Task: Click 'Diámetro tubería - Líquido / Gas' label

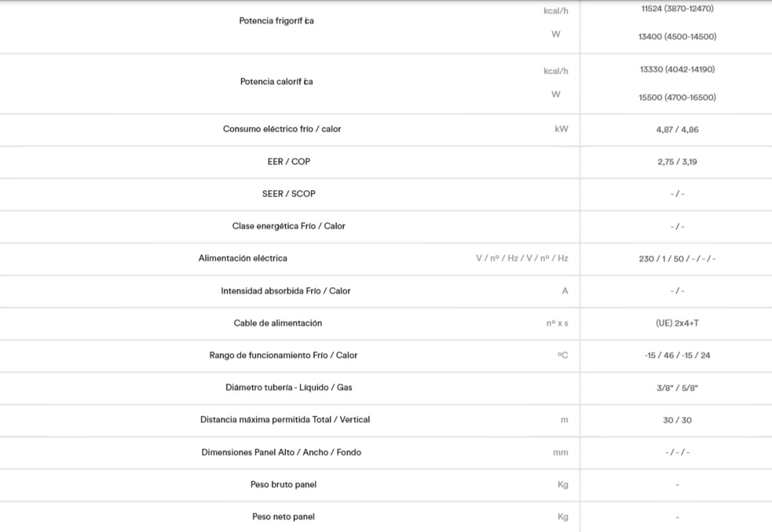Action: pos(288,387)
